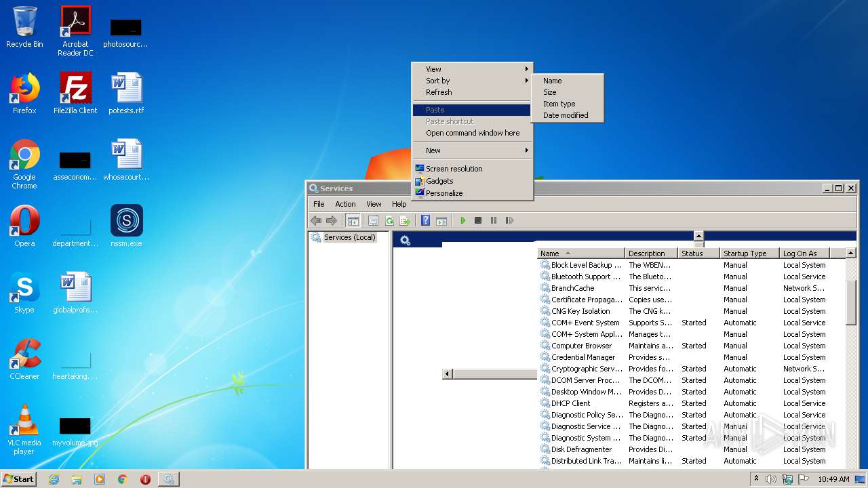Select the Computer Browser service row
868x488 pixels.
[x=692, y=346]
